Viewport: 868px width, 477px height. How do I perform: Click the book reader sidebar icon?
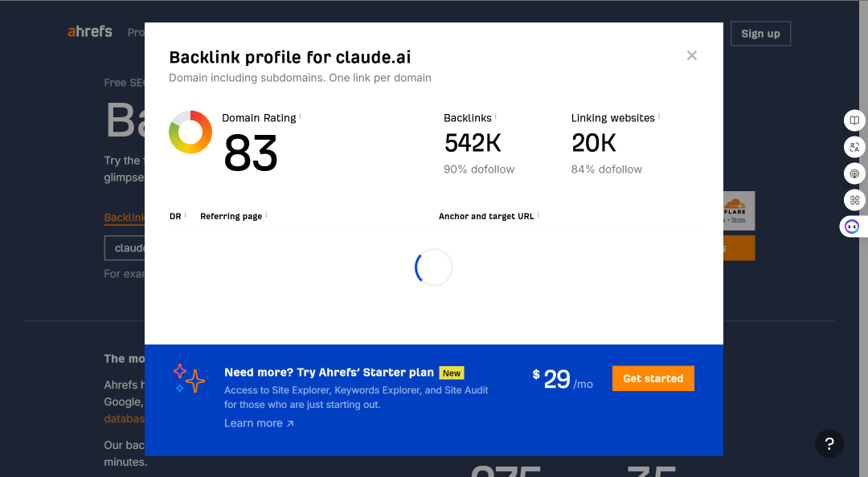click(x=854, y=120)
